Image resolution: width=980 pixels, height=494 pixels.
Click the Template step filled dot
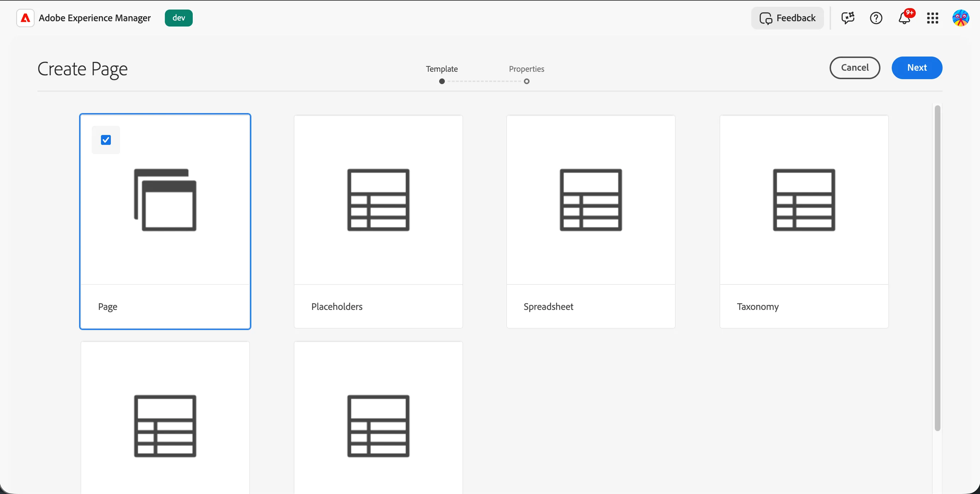click(x=442, y=81)
